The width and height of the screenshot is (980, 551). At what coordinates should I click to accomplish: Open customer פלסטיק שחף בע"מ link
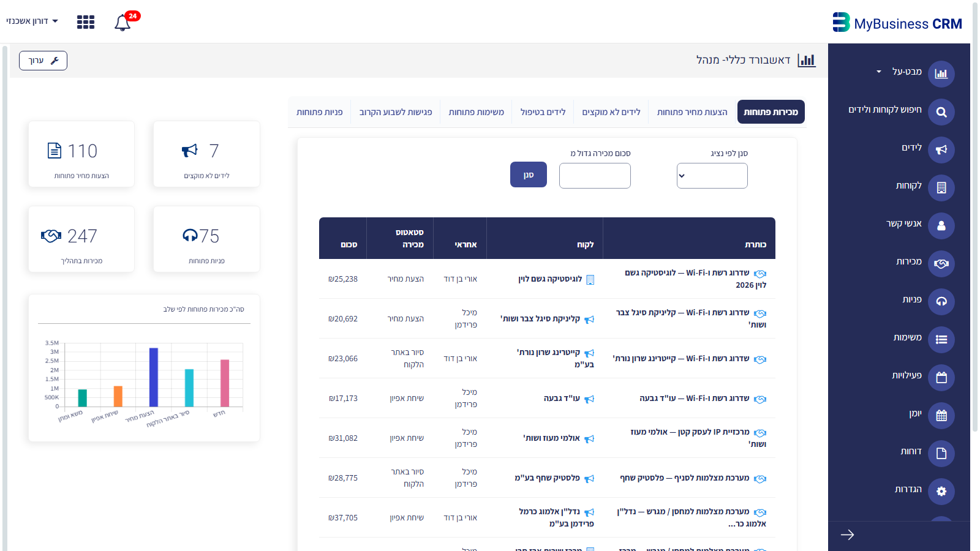pos(547,478)
